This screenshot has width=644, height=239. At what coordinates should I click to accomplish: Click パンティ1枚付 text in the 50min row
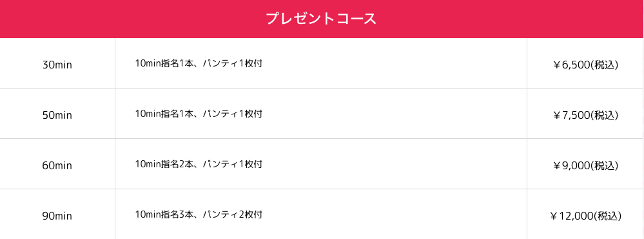(233, 114)
